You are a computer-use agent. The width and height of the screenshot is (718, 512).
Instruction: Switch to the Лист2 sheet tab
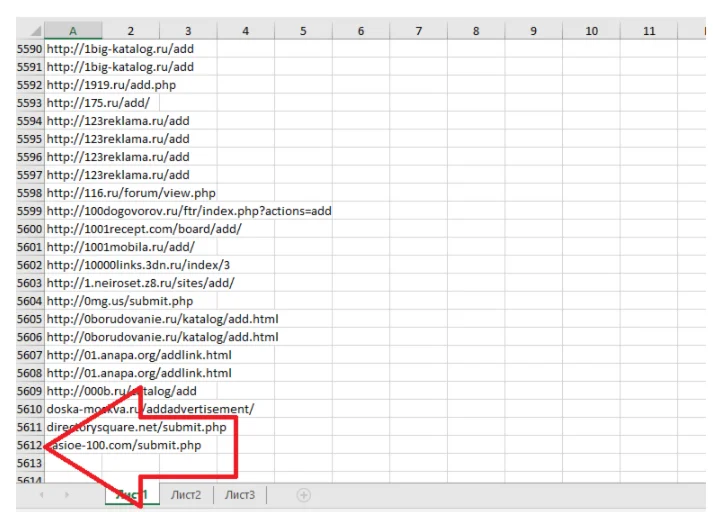186,495
